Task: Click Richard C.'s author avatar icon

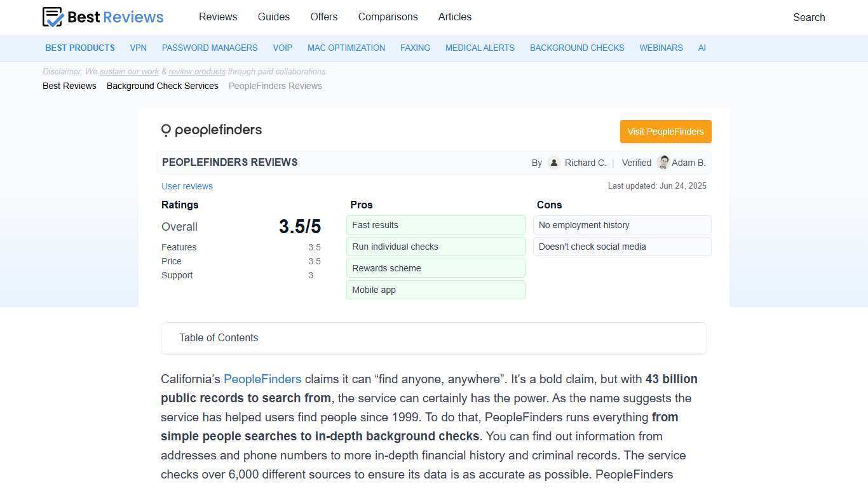Action: coord(553,163)
